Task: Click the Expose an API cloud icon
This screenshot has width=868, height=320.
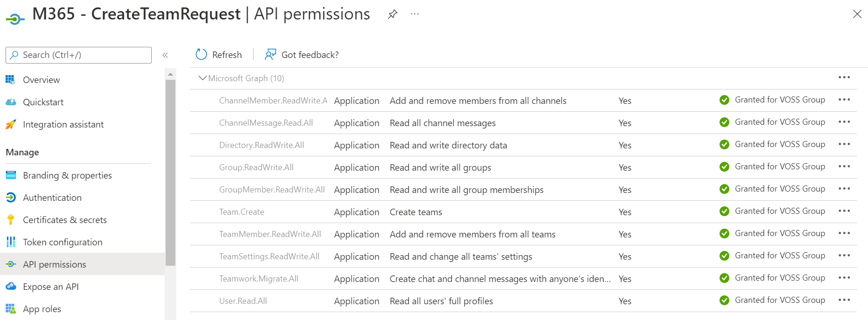Action: (x=11, y=287)
